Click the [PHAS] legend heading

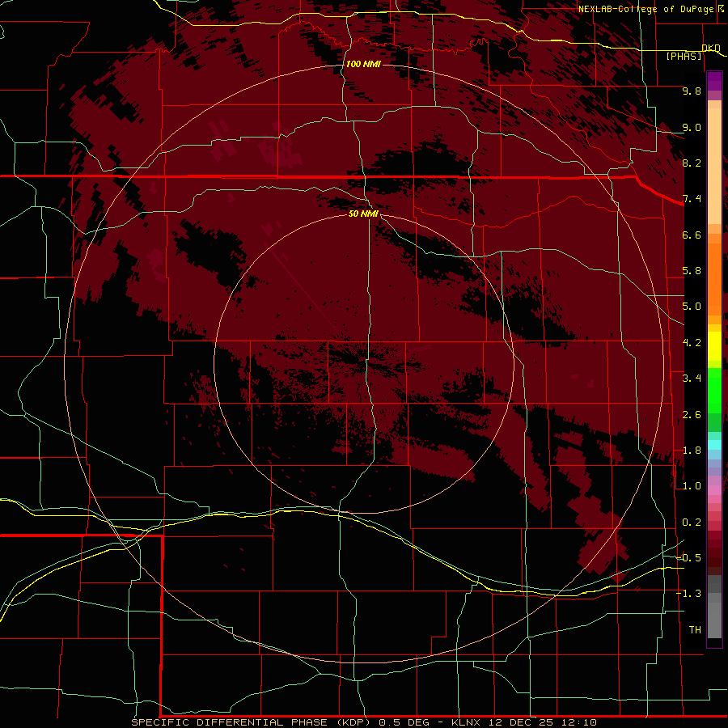pyautogui.click(x=684, y=56)
